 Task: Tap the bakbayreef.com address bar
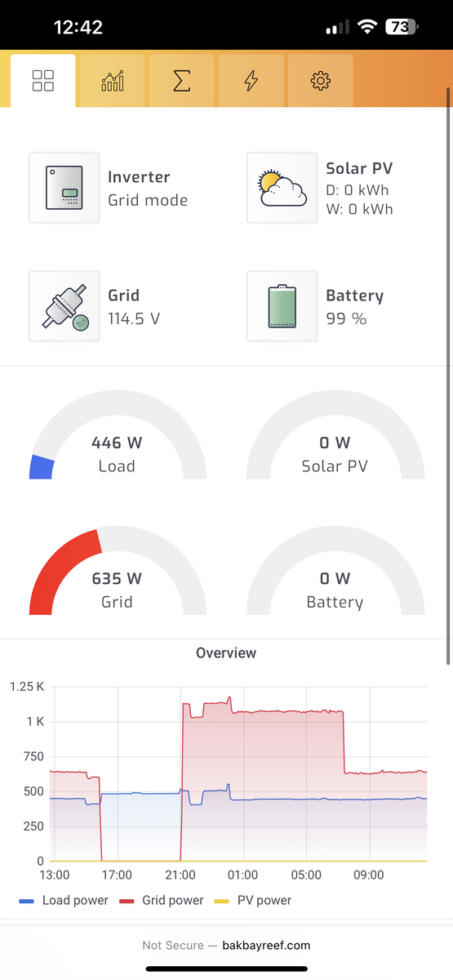coord(226,945)
